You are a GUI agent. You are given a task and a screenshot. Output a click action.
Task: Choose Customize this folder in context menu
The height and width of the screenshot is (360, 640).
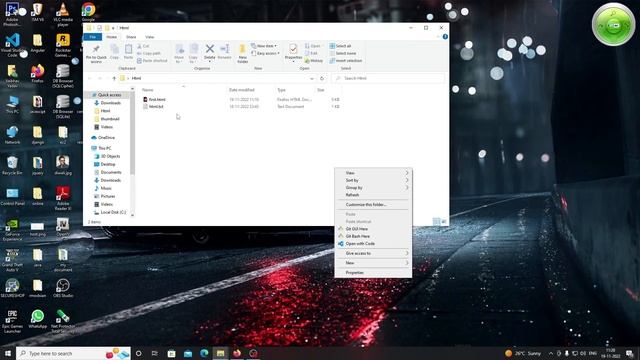373,204
